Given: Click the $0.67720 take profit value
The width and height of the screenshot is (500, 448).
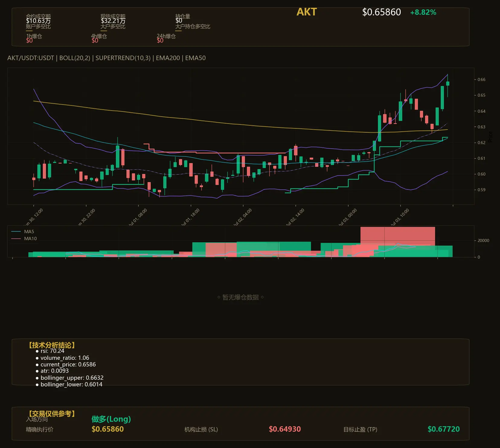Looking at the screenshot, I should [444, 429].
